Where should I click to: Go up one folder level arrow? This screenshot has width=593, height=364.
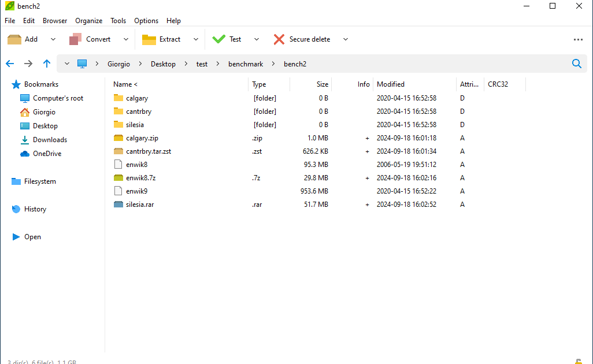46,64
